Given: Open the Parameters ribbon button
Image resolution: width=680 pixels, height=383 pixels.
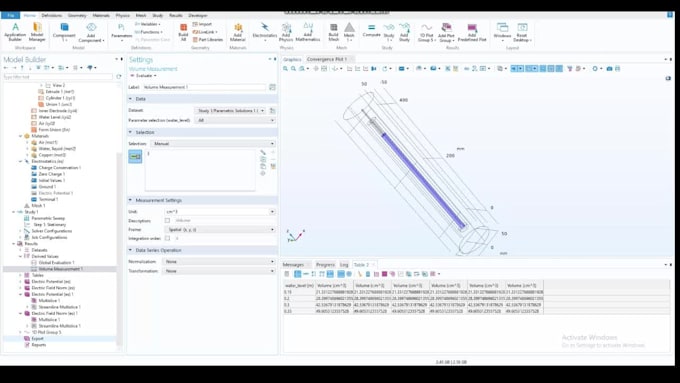Looking at the screenshot, I should 121,33.
